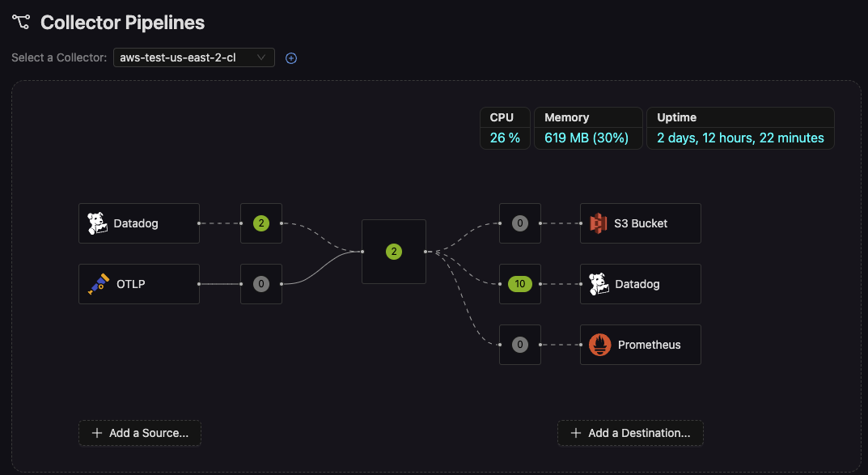Open the Select a Collector dropdown
Image resolution: width=868 pixels, height=475 pixels.
click(x=193, y=57)
